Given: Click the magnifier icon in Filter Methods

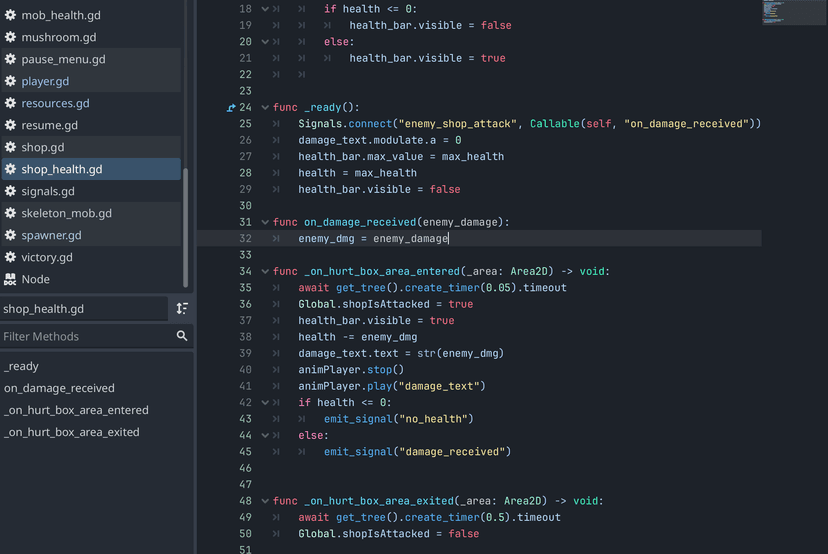Looking at the screenshot, I should [x=182, y=336].
